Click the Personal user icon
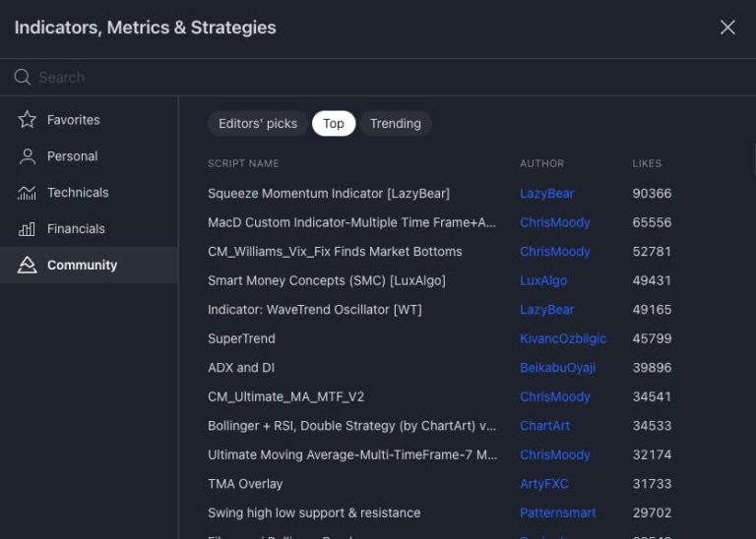 click(x=27, y=156)
